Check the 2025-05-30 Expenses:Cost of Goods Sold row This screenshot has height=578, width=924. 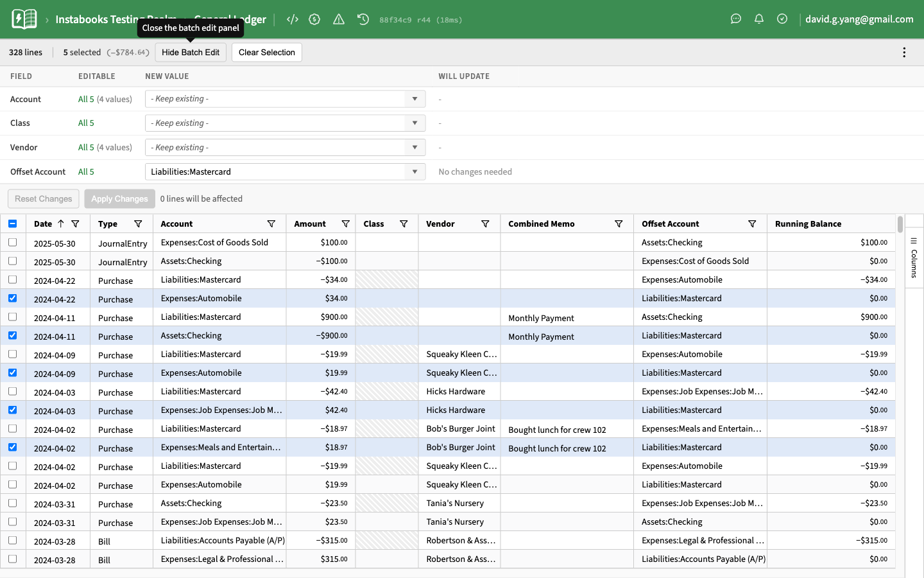[x=13, y=242]
